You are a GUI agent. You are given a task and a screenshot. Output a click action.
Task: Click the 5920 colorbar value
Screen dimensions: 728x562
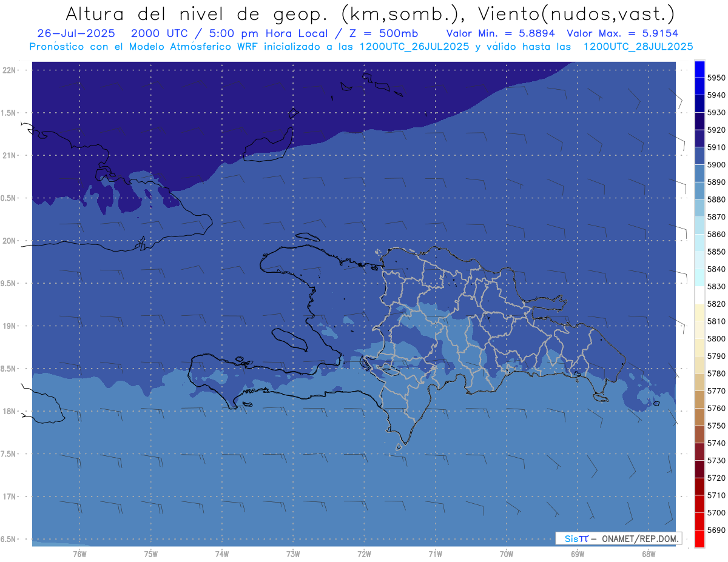[716, 130]
